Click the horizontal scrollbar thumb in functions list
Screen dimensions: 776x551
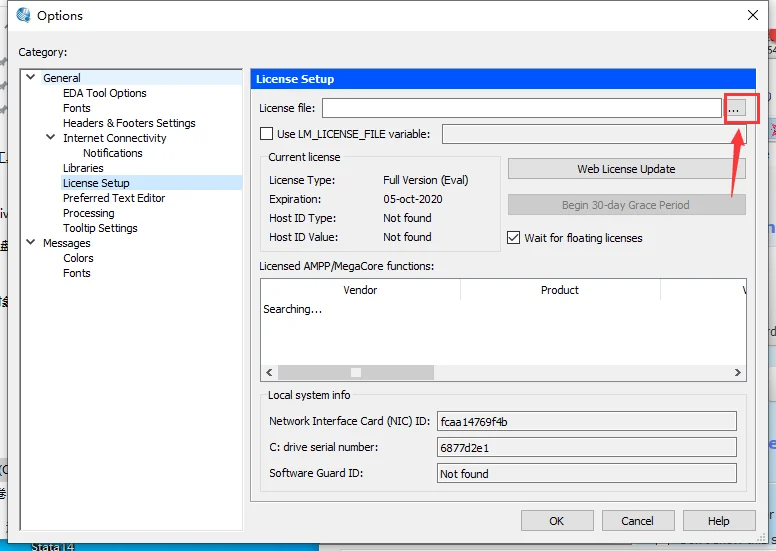click(x=356, y=372)
